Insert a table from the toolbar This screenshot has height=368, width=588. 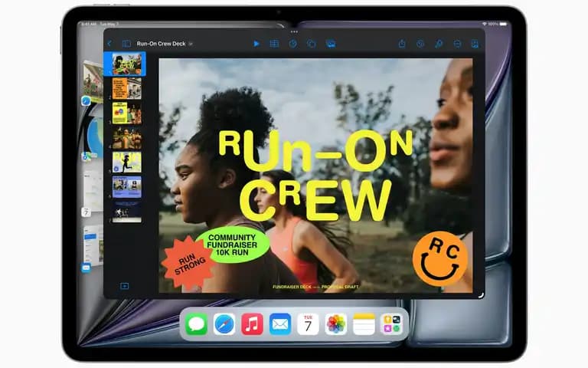point(274,44)
